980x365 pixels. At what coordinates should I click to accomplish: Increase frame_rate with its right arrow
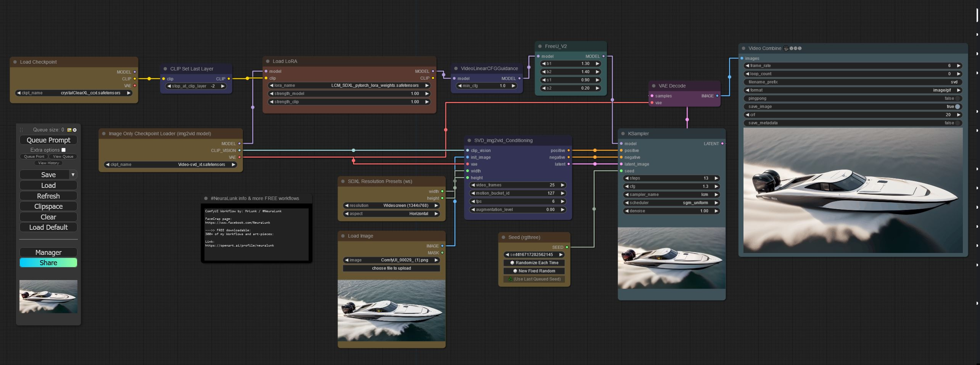point(958,65)
